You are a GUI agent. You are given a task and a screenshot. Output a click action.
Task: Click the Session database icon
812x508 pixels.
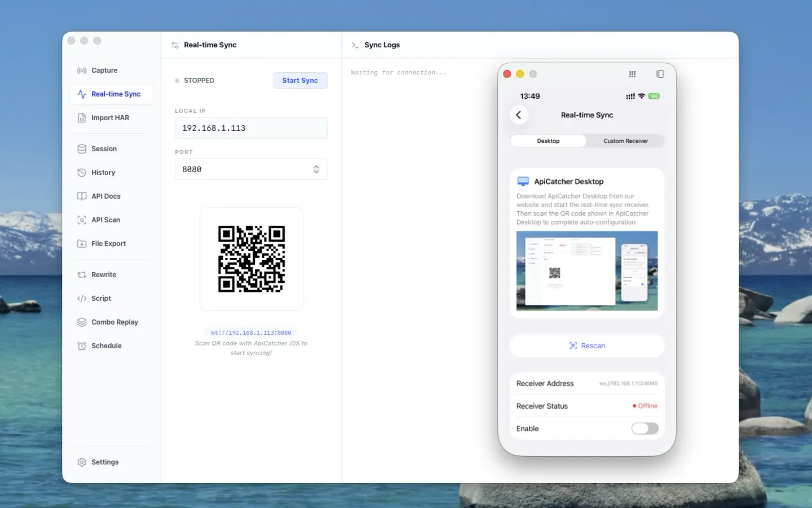[82, 149]
